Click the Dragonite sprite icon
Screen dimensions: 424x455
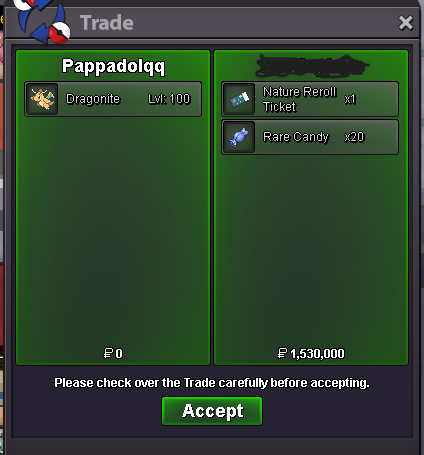pyautogui.click(x=42, y=99)
